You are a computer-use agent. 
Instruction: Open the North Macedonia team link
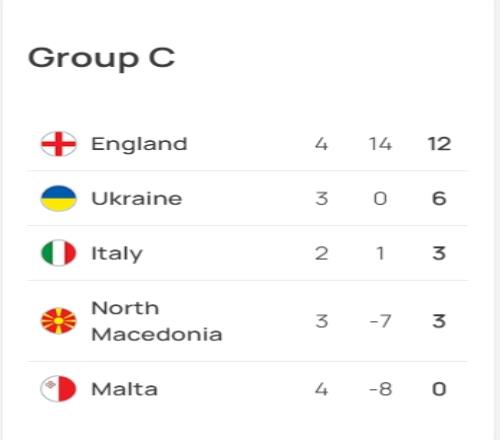157,321
